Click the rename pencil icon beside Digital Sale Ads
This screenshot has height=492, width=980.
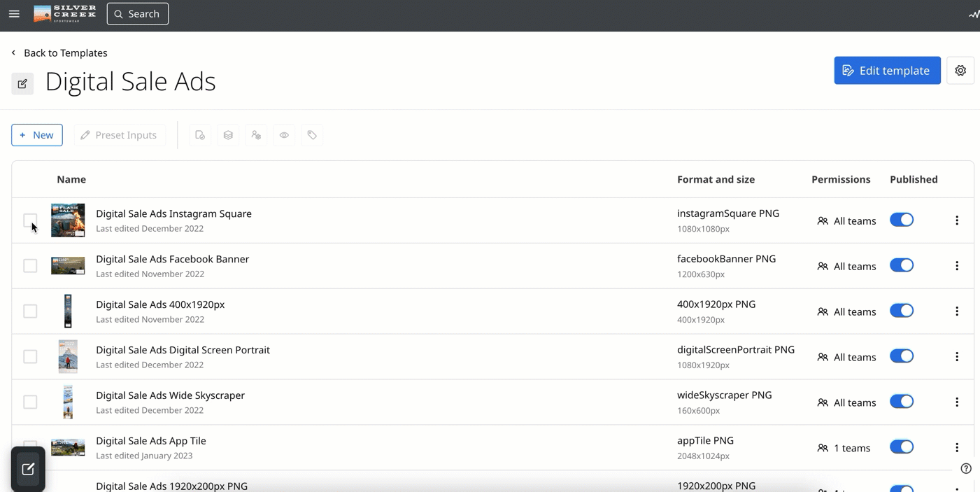tap(22, 83)
